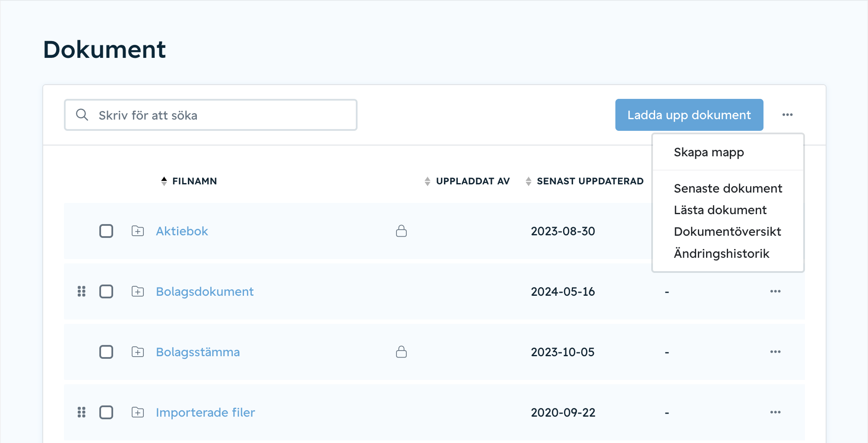Click the date 2023-08-30
The image size is (868, 443).
click(563, 231)
